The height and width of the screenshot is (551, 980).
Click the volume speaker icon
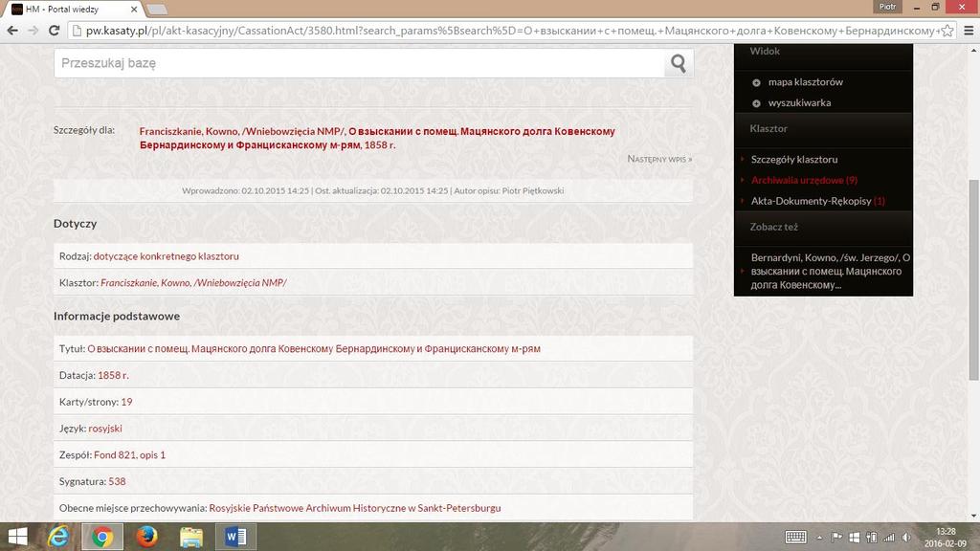tap(905, 538)
